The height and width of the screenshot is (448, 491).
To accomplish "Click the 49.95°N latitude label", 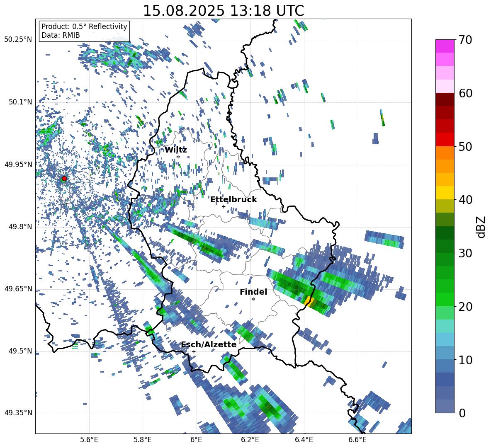I will 18,165.
